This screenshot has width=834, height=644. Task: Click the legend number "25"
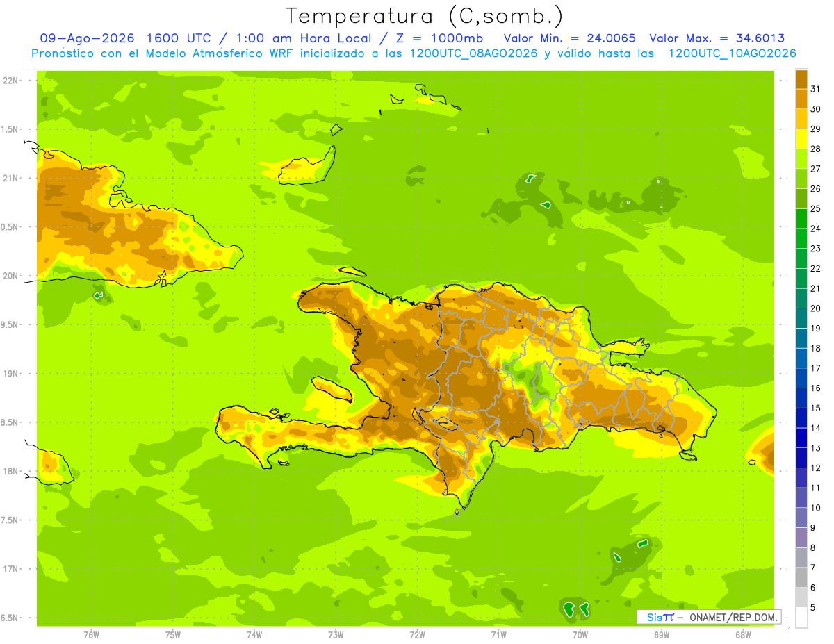[815, 208]
